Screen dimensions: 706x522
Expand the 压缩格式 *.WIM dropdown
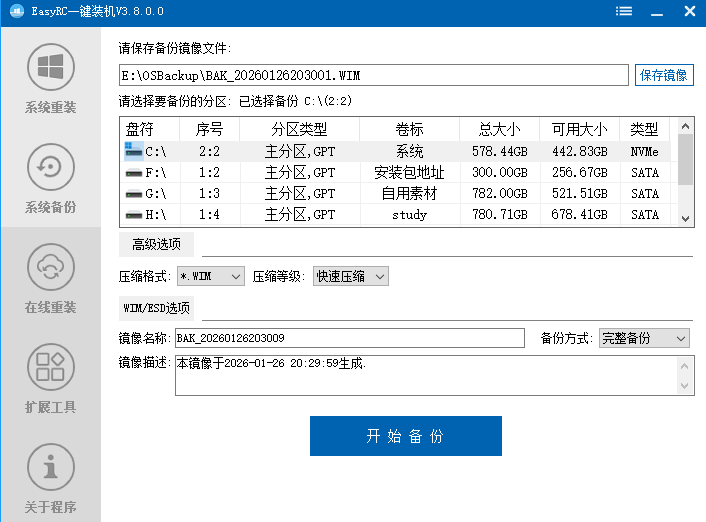tap(211, 276)
